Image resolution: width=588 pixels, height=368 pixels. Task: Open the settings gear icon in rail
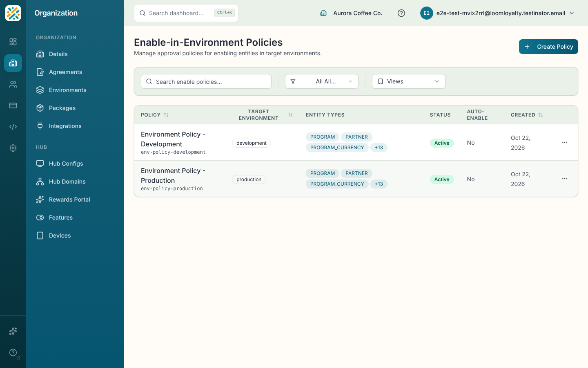pos(13,148)
